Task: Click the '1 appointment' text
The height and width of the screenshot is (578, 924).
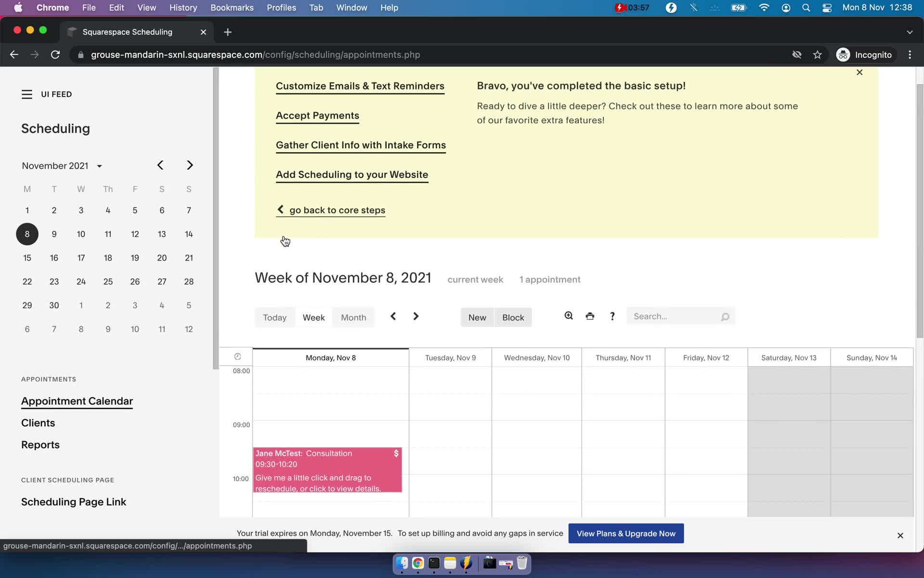Action: pos(550,280)
